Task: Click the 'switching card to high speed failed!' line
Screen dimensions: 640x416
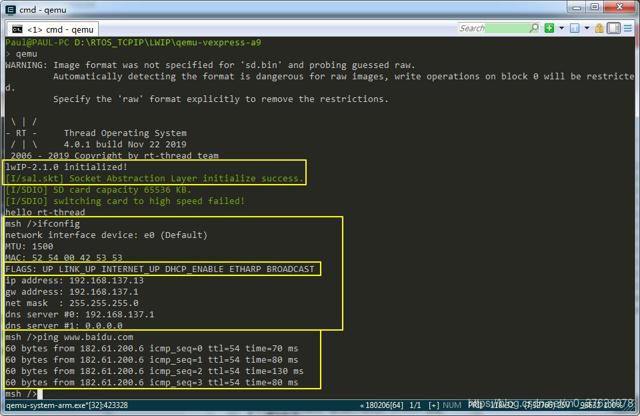Action: click(x=125, y=201)
